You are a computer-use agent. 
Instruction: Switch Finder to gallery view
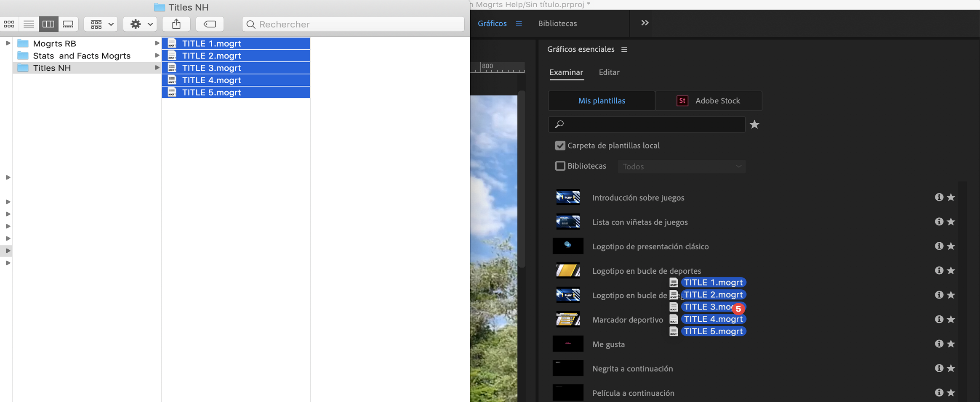tap(68, 24)
